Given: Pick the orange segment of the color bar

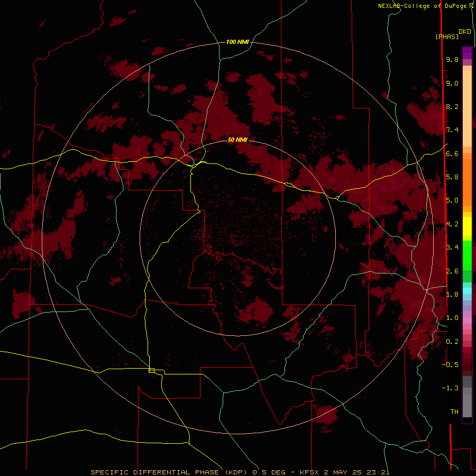Looking at the screenshot, I should (467, 182).
